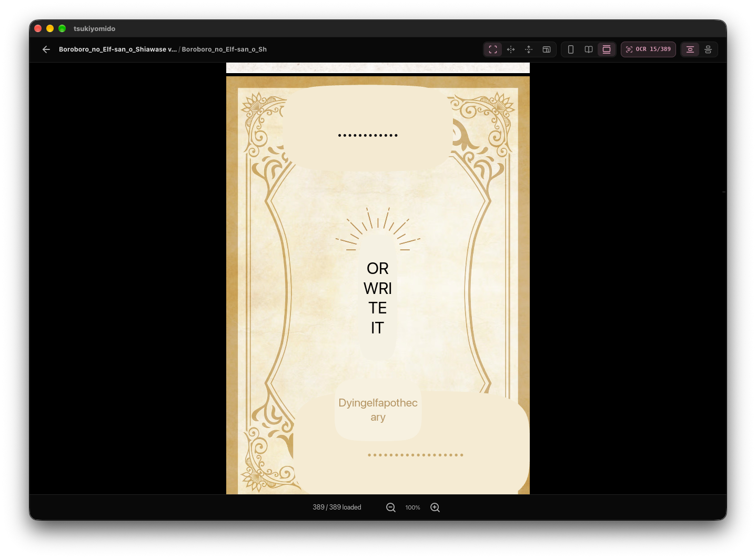Switch to single page layout
This screenshot has height=559, width=756.
coord(571,49)
